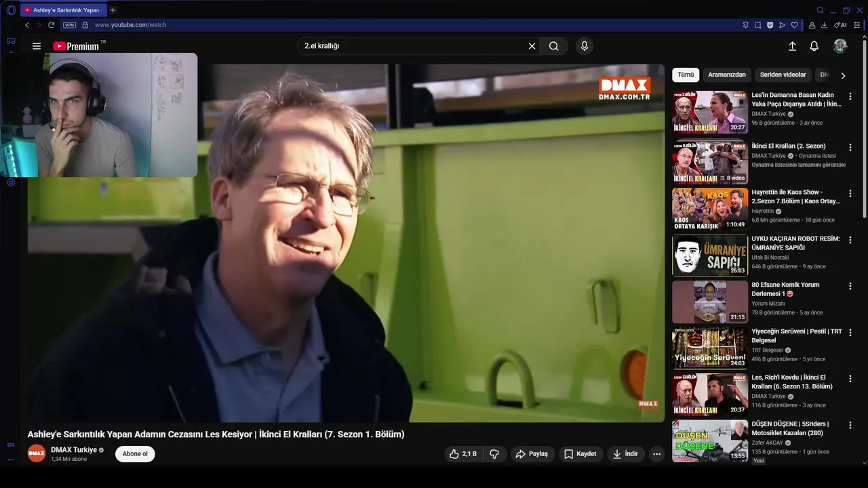Dislike the video with thumbs down
The width and height of the screenshot is (868, 488).
point(494,454)
